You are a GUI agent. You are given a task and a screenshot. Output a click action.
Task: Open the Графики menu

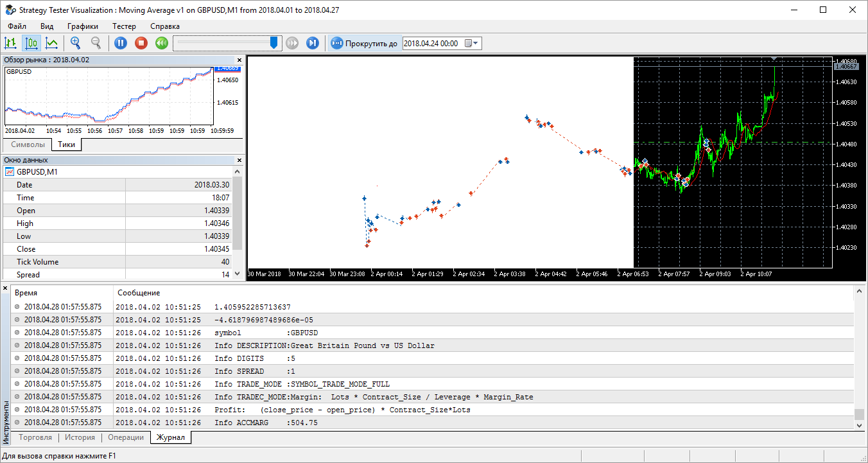(x=83, y=26)
